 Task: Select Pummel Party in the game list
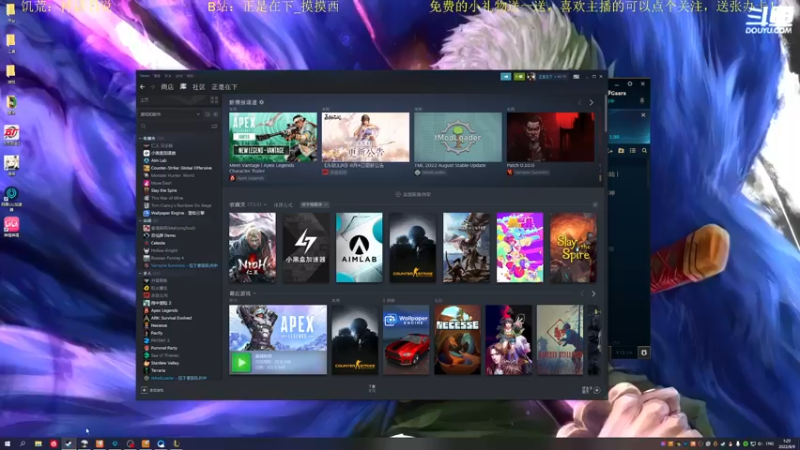(x=164, y=348)
